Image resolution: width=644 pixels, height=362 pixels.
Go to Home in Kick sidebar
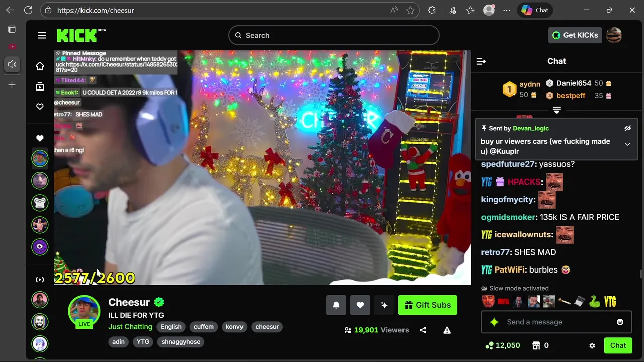[40, 66]
